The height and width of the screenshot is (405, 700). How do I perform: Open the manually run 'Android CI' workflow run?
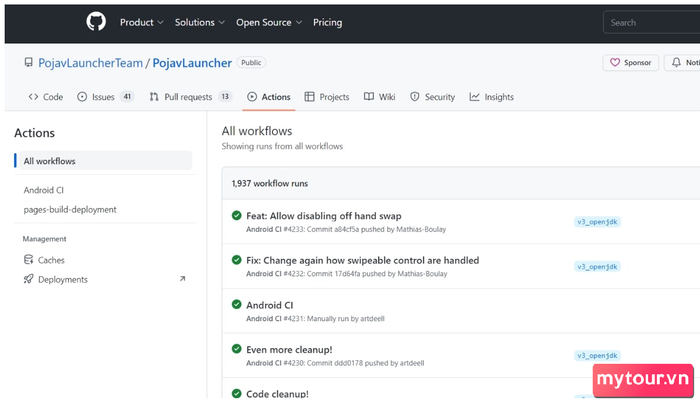(270, 305)
